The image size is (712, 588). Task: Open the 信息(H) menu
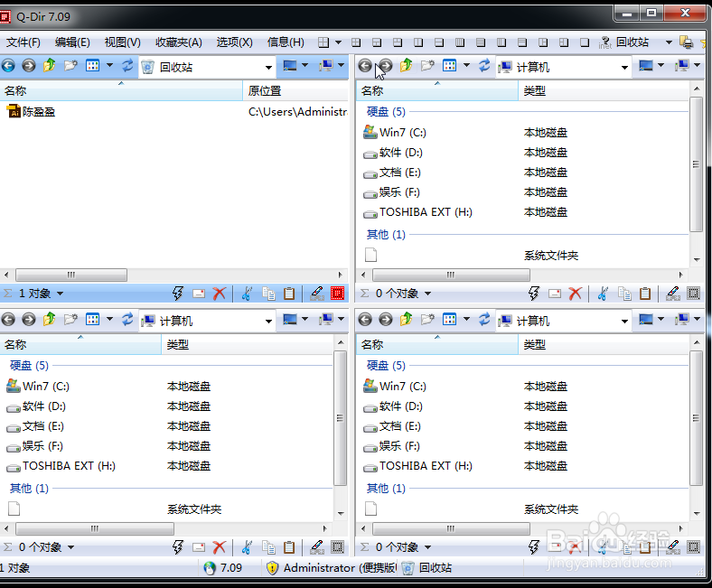click(x=286, y=42)
